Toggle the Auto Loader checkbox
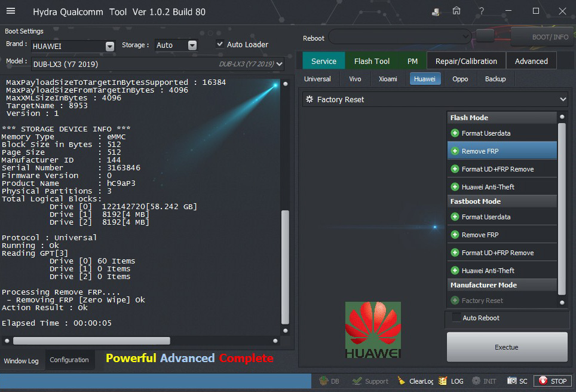 pos(220,44)
